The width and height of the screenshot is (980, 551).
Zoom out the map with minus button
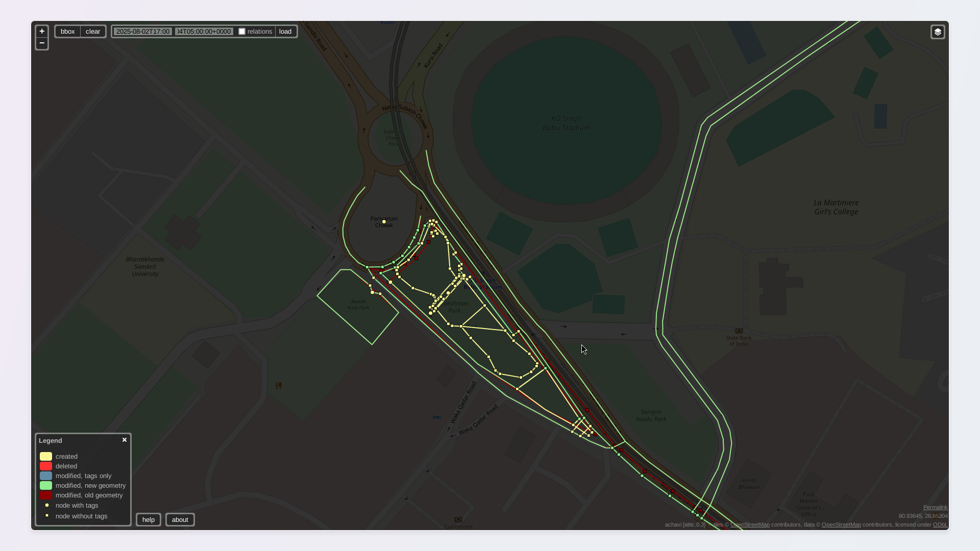tap(42, 43)
